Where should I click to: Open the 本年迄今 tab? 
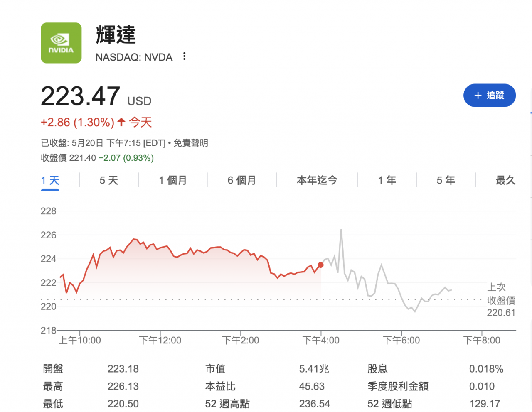[317, 180]
